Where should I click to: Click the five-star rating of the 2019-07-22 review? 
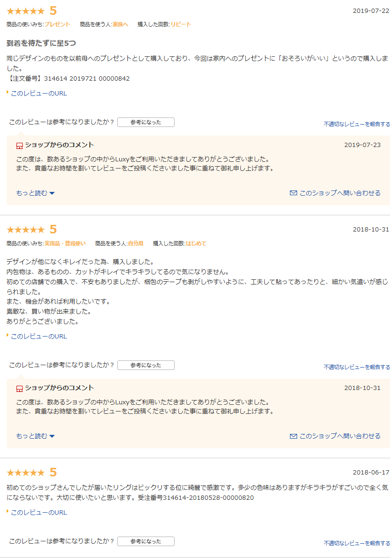[x=26, y=11]
